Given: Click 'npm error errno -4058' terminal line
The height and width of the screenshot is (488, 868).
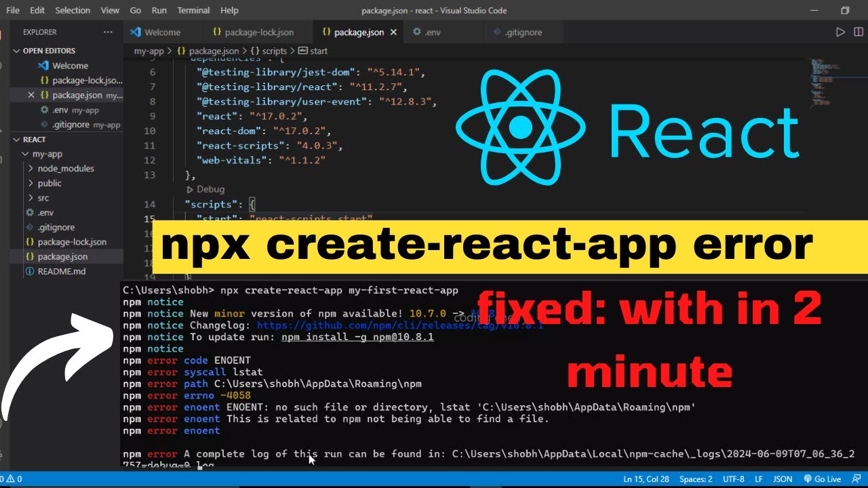Looking at the screenshot, I should point(186,396).
